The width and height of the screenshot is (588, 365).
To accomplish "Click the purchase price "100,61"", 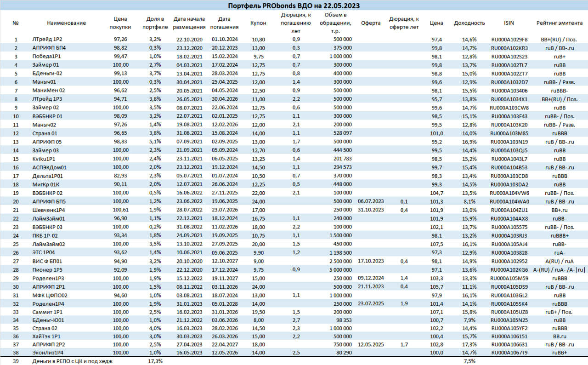I will click(x=120, y=210).
